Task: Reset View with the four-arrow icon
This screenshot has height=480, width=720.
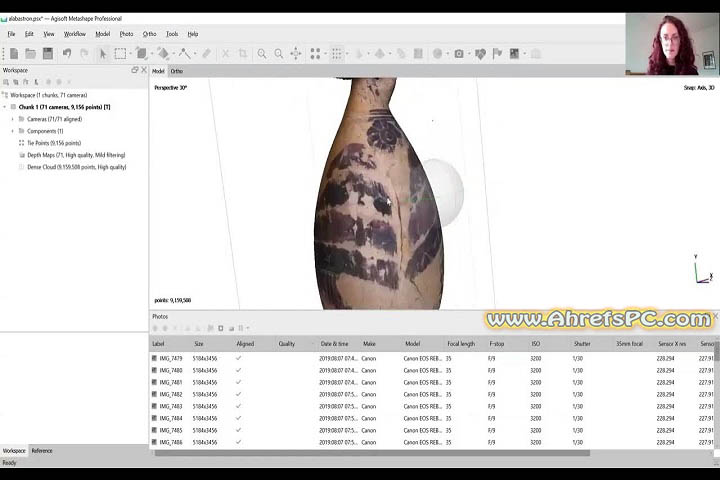Action: (x=296, y=54)
